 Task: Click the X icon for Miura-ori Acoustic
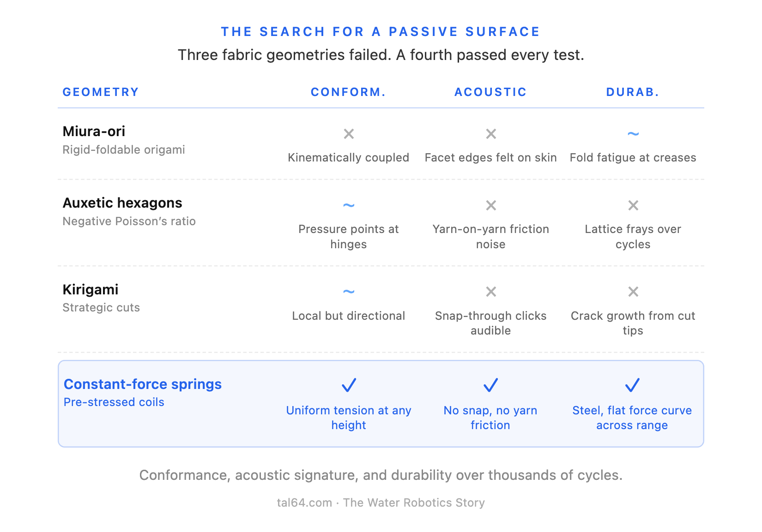[x=491, y=134]
